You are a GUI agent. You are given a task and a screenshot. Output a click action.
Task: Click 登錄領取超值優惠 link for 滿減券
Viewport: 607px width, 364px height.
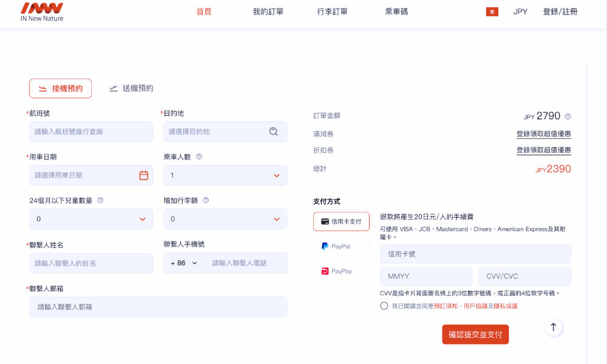pyautogui.click(x=543, y=134)
